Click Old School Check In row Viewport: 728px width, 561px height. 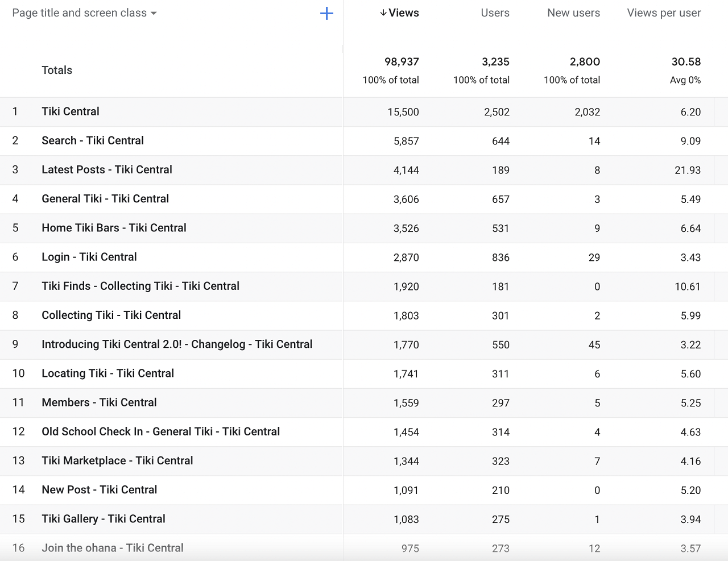(160, 431)
